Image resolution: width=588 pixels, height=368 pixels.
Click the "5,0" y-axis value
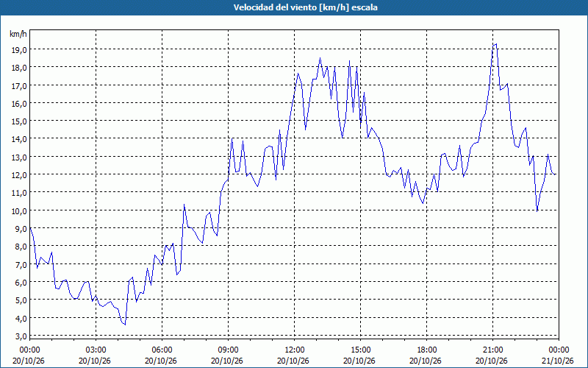(x=21, y=300)
